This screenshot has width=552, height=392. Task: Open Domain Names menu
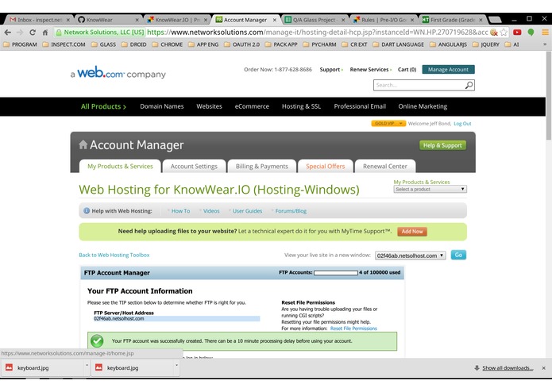click(162, 106)
